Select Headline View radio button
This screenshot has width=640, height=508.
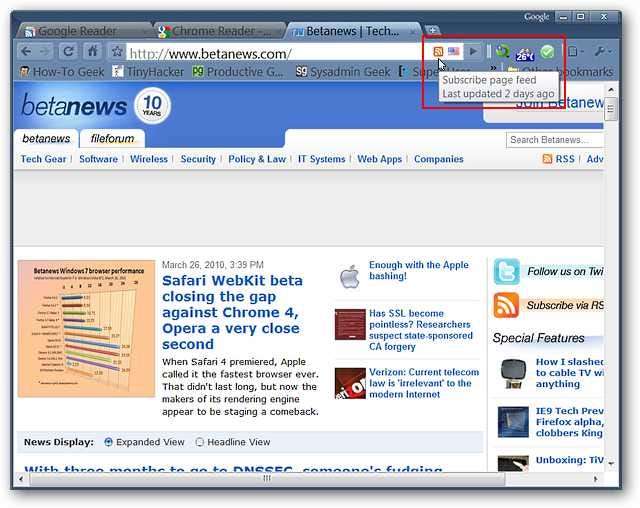199,442
